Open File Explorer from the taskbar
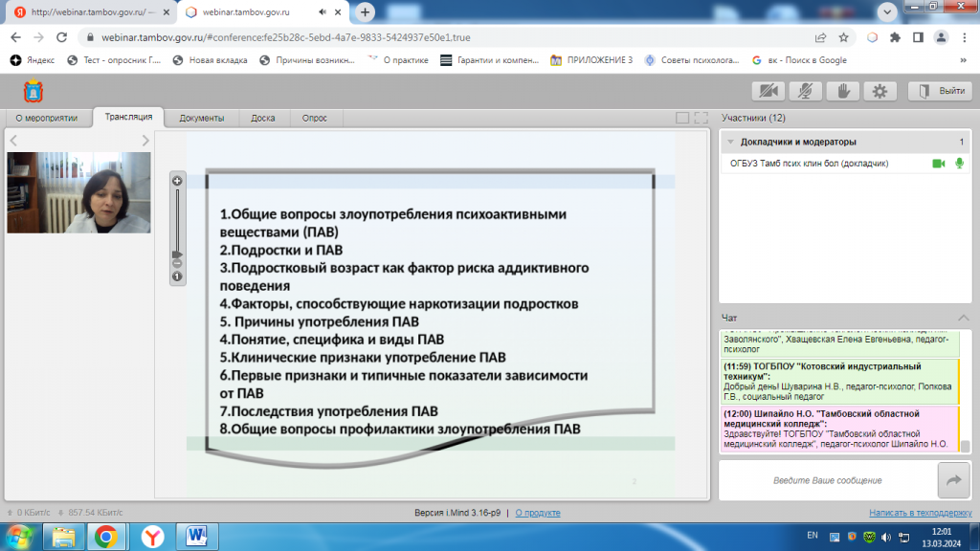 pos(64,537)
